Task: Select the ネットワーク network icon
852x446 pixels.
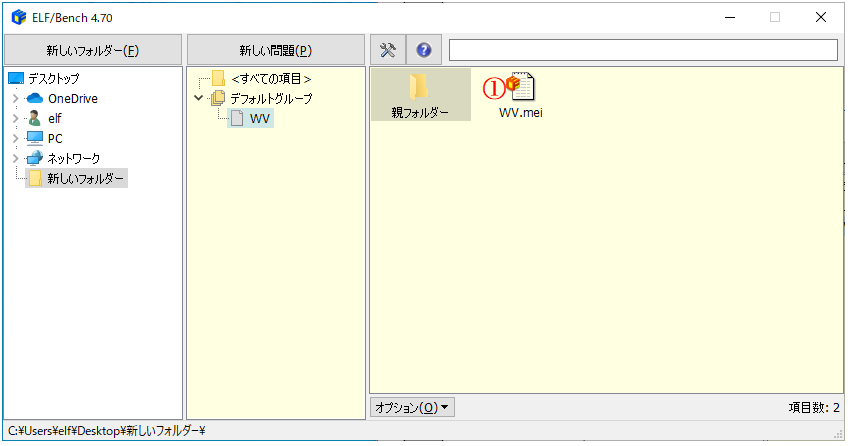Action: click(x=34, y=158)
